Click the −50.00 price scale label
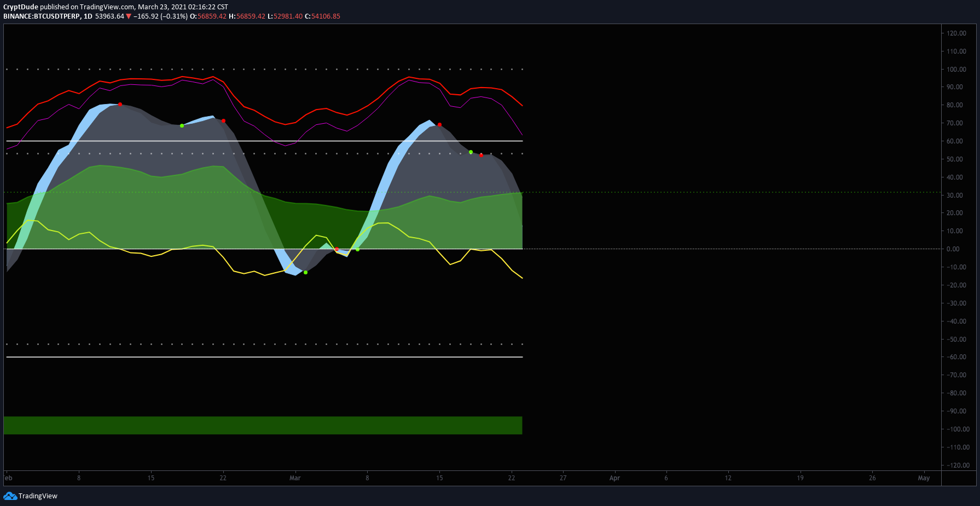This screenshot has height=506, width=980. [x=956, y=340]
